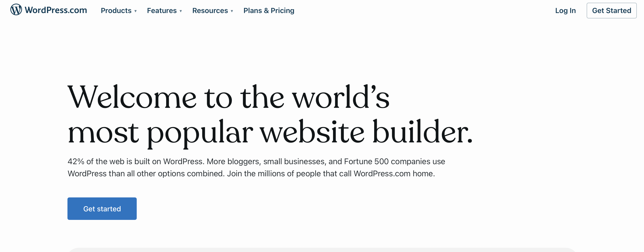Image resolution: width=644 pixels, height=252 pixels.
Task: Click the Products chevron arrow
Action: tap(136, 11)
